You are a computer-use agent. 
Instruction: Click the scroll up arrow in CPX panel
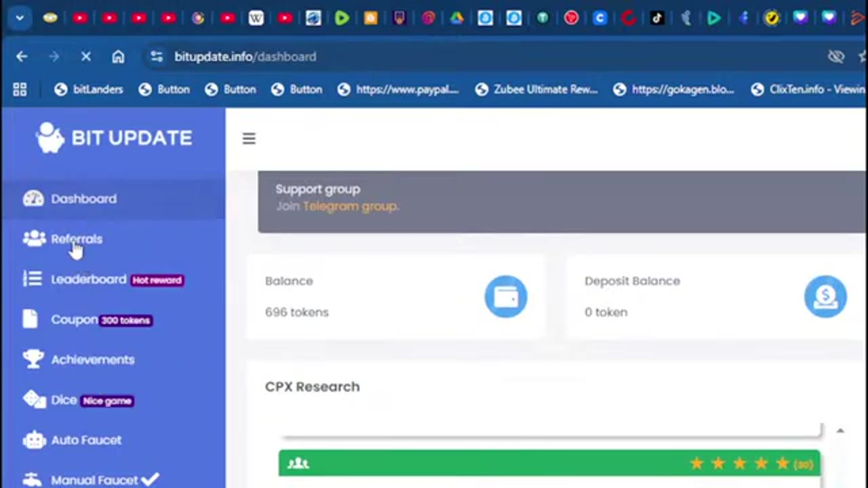pos(840,431)
